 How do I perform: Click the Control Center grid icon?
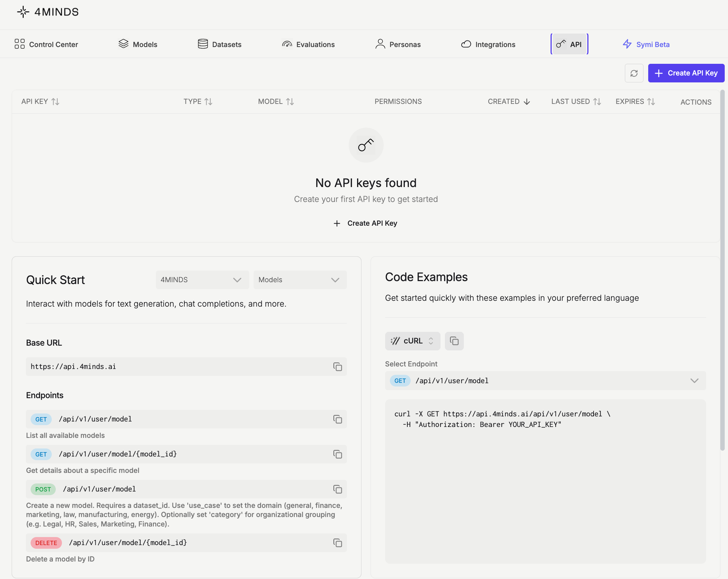click(x=20, y=44)
